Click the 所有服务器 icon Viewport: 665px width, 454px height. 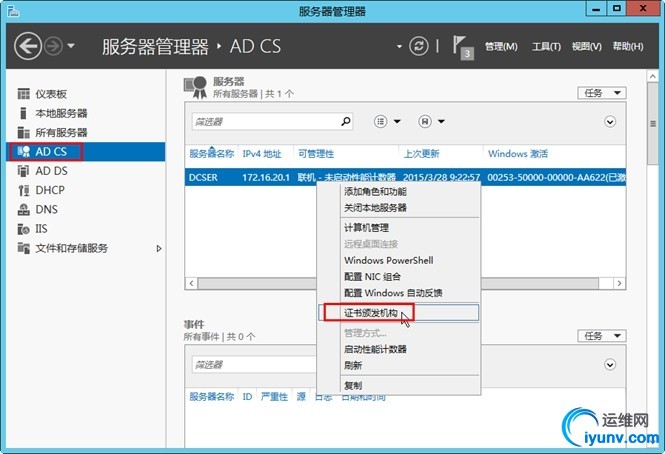(x=24, y=132)
